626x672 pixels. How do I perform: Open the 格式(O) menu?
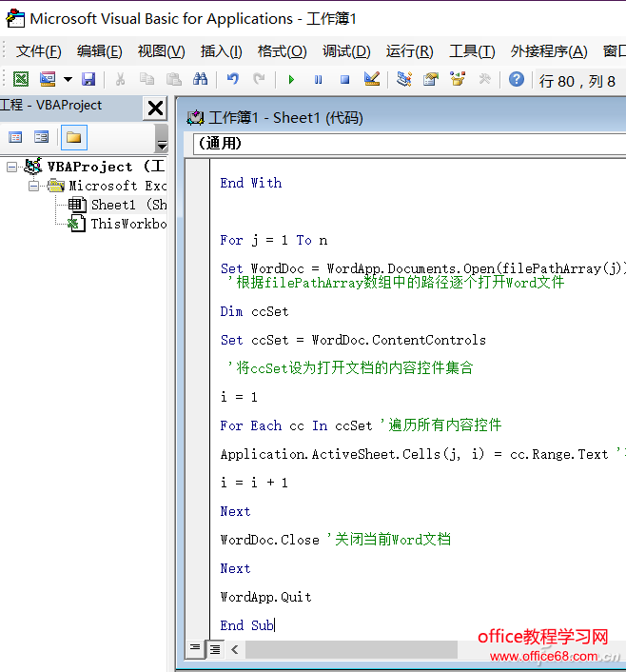tap(282, 51)
